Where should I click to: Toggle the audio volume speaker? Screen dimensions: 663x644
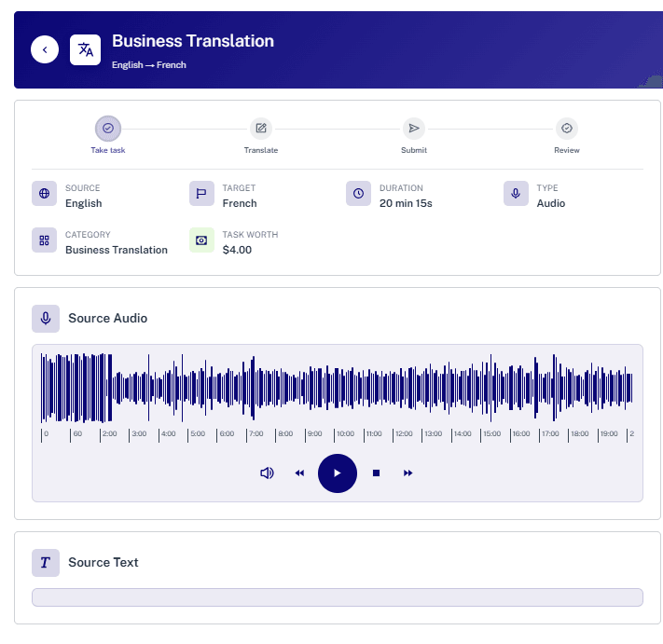pos(267,473)
